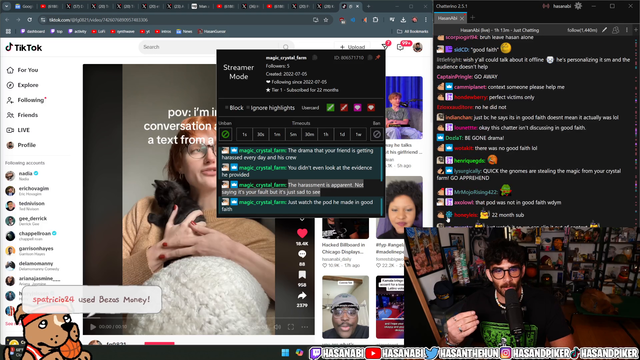
Task: Like the TikTok video with heart icon
Action: tap(302, 233)
